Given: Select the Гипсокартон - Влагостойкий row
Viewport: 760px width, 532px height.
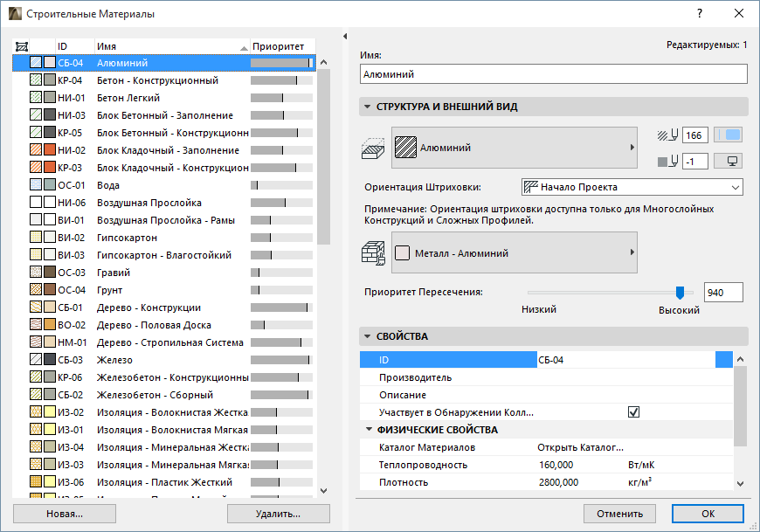Looking at the screenshot, I should [164, 254].
